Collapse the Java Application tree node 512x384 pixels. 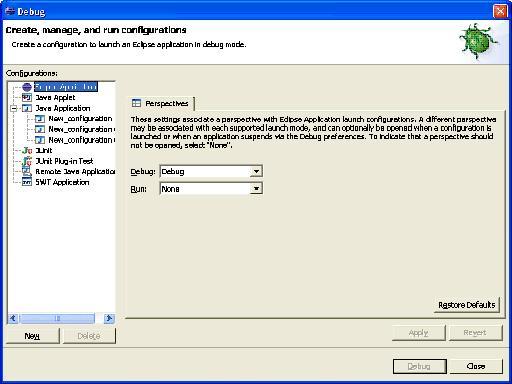[14, 108]
